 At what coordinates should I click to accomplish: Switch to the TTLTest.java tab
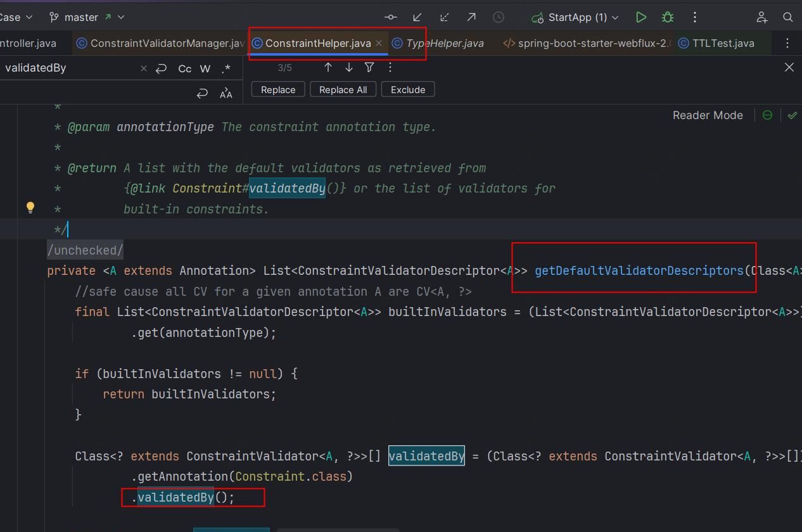(x=723, y=43)
